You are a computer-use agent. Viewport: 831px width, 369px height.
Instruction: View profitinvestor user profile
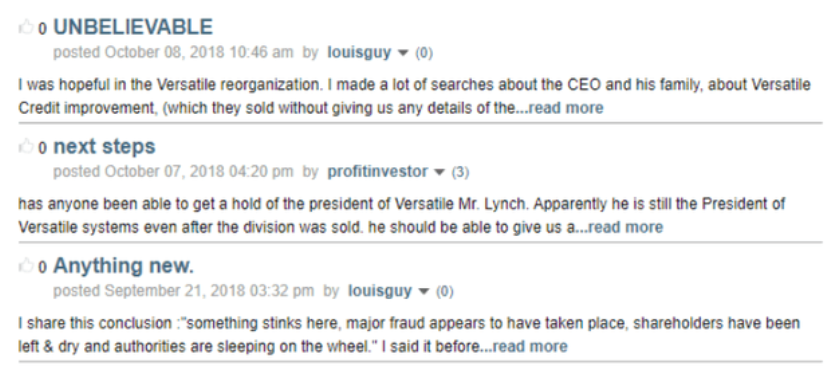377,172
